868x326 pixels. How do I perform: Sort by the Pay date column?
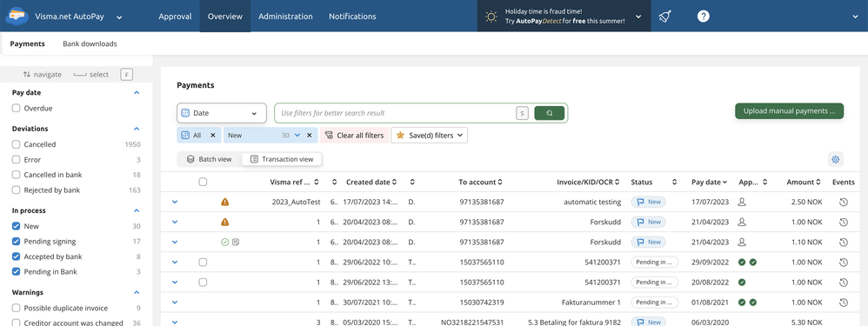pos(710,182)
